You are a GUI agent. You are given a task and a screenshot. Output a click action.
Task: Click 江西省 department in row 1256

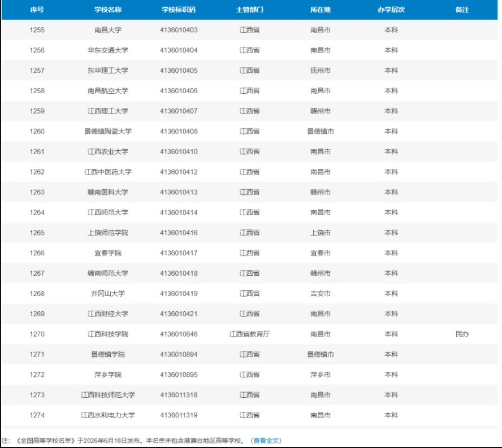(x=249, y=50)
